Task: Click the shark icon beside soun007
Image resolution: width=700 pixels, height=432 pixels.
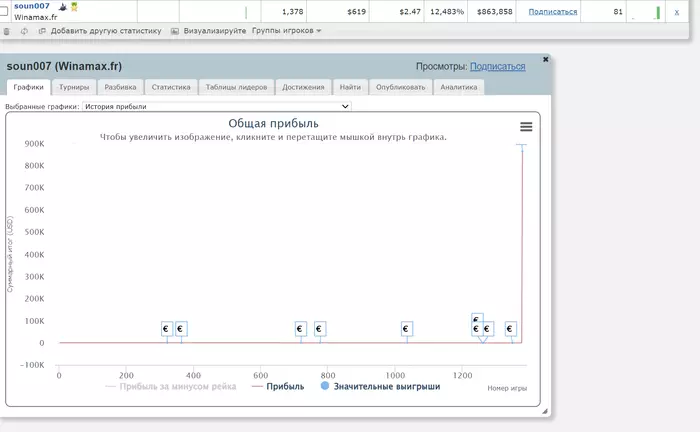Action: pyautogui.click(x=63, y=7)
